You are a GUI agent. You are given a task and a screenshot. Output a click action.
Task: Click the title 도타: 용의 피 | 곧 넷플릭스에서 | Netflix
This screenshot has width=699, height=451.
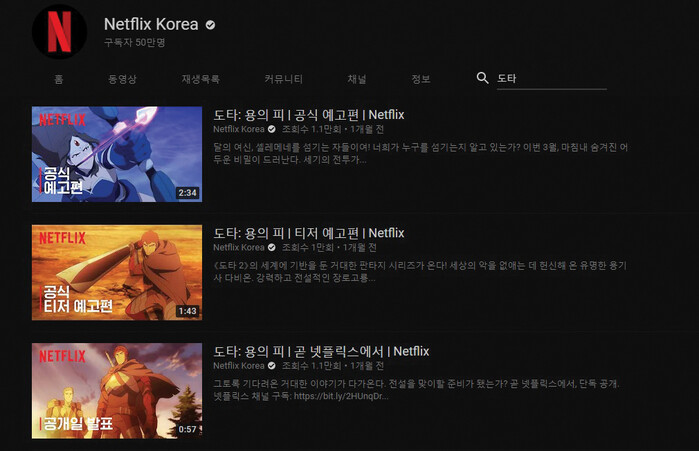321,352
